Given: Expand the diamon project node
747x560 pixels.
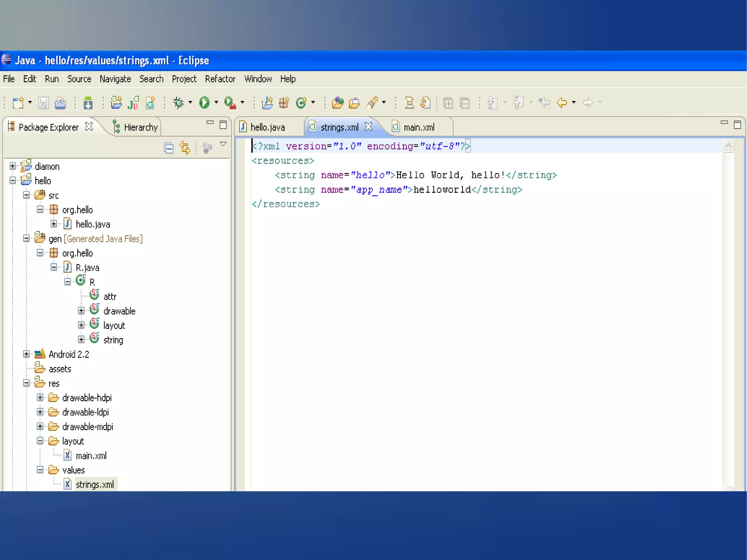Looking at the screenshot, I should (13, 166).
